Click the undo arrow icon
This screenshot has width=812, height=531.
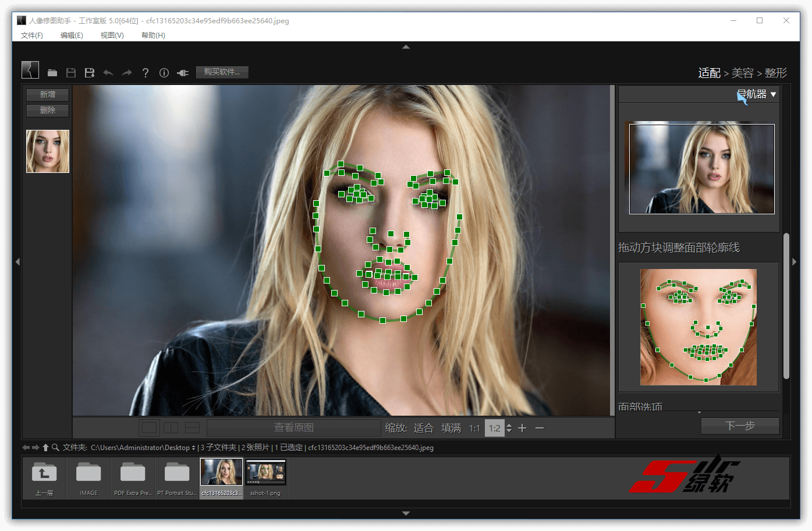108,73
